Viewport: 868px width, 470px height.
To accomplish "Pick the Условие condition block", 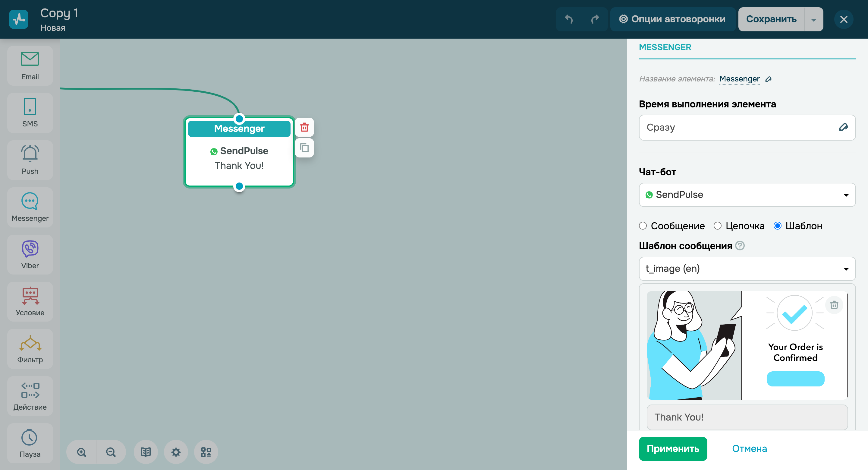I will tap(30, 301).
